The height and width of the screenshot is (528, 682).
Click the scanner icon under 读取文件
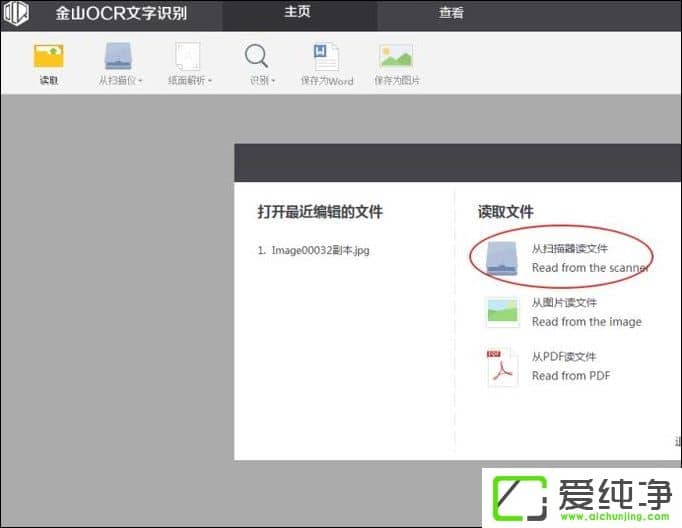coord(502,258)
